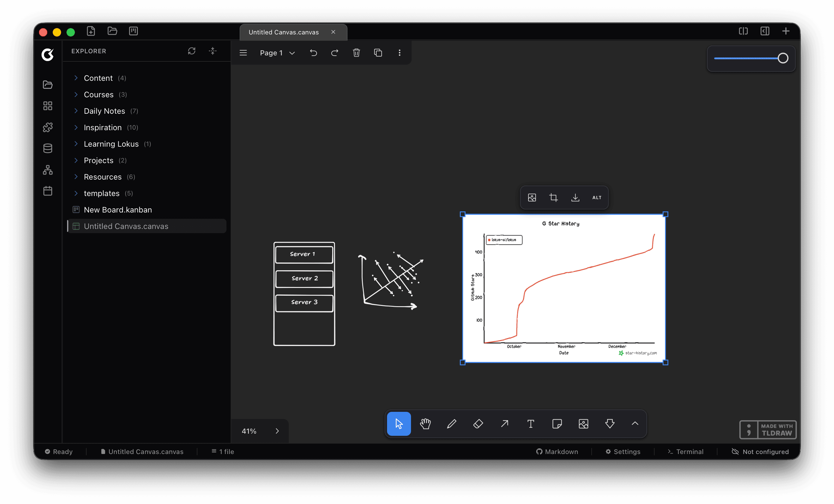The image size is (834, 504).
Task: Download the selected image
Action: click(575, 198)
